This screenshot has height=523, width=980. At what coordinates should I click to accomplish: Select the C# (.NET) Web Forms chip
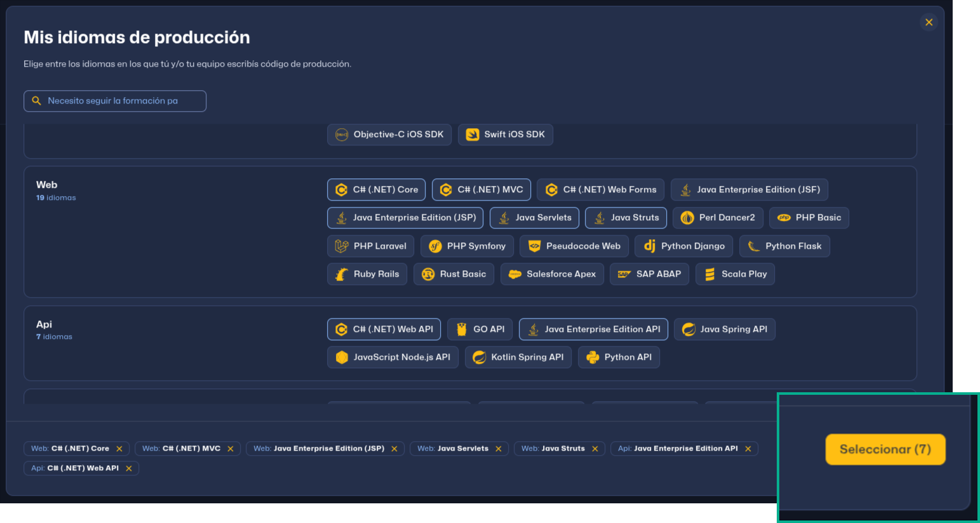601,190
